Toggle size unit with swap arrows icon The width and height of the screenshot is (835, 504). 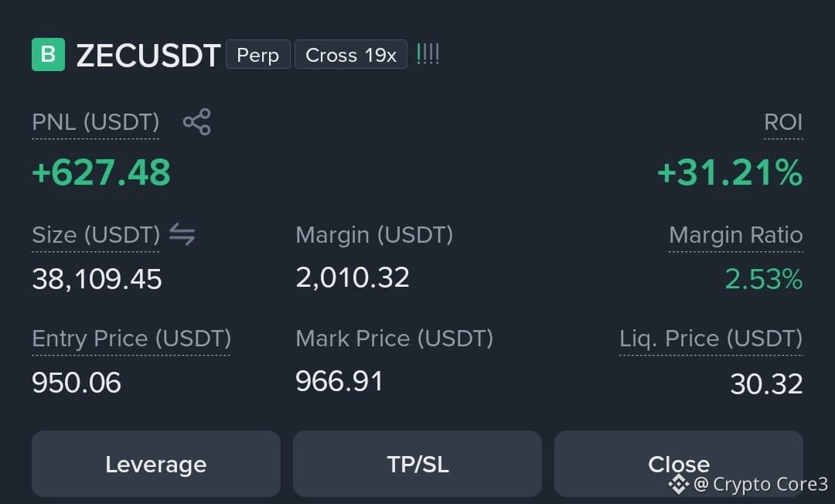[x=182, y=234]
